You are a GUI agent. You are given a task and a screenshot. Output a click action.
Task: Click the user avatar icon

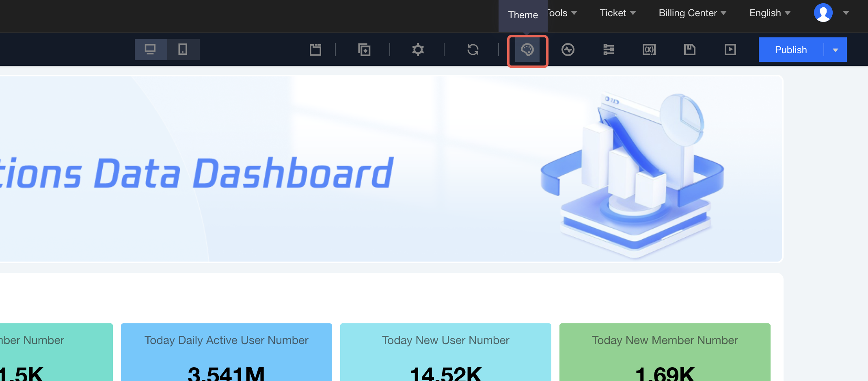pos(823,13)
